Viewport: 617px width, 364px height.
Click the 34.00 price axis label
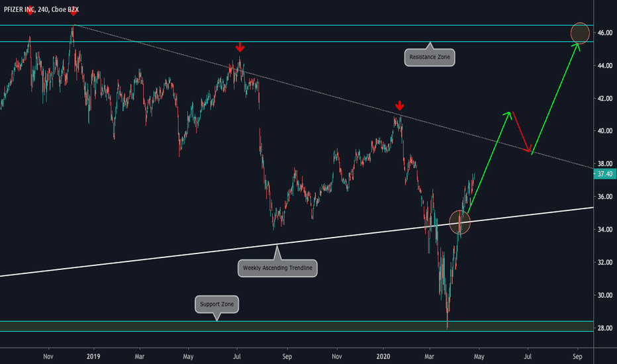click(x=605, y=230)
